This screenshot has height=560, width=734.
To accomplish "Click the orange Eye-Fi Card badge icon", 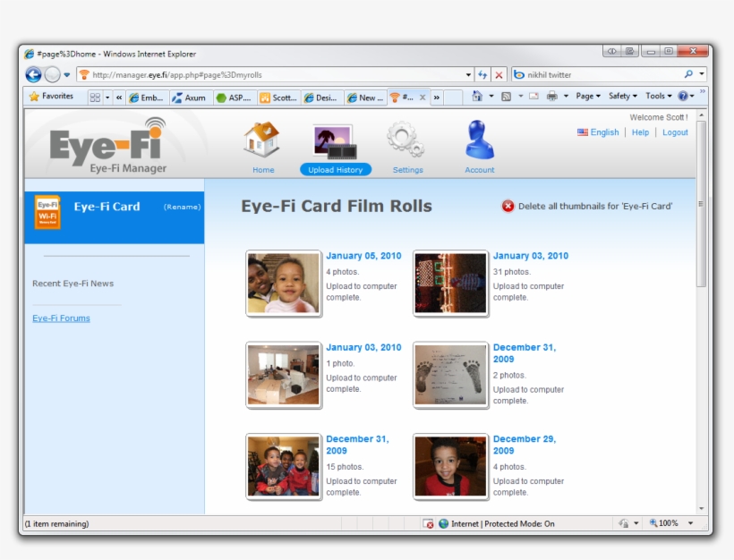I will (47, 213).
